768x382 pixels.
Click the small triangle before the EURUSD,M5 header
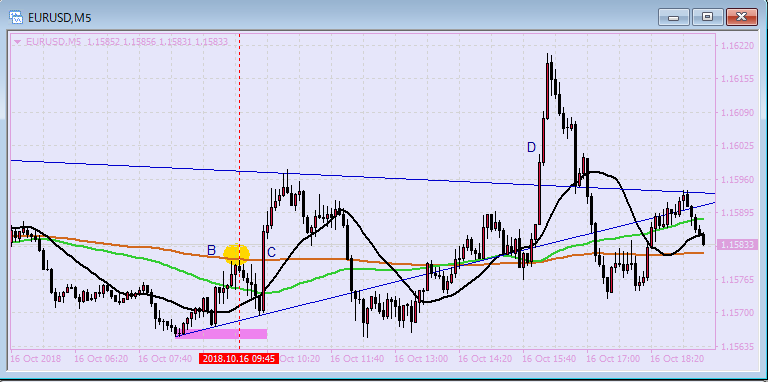18,42
